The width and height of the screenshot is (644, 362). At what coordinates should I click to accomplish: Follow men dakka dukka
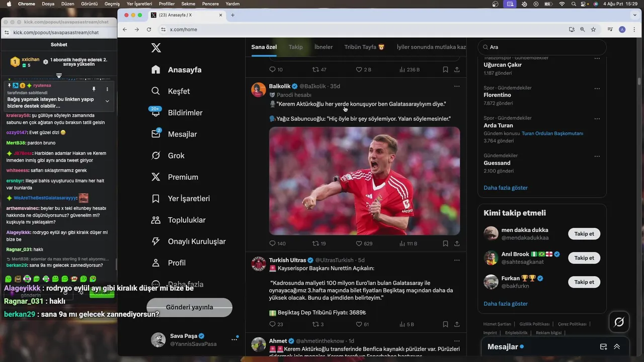point(584,234)
